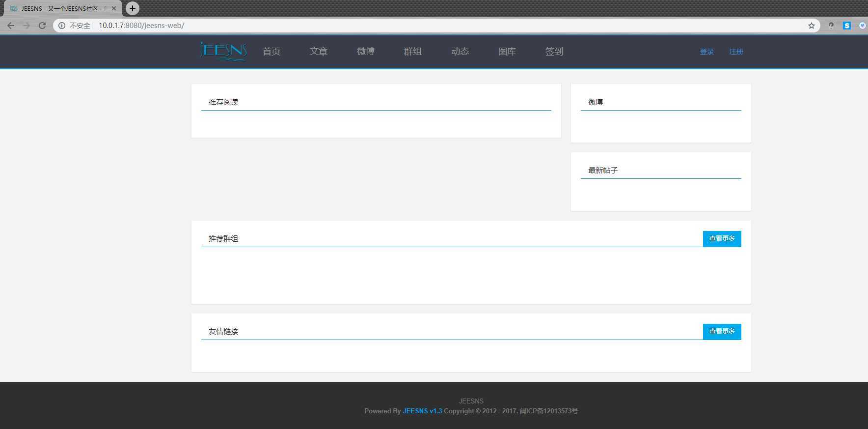This screenshot has width=868, height=429.
Task: Click 查看更多 in the 推荐群组 section
Action: click(x=722, y=239)
